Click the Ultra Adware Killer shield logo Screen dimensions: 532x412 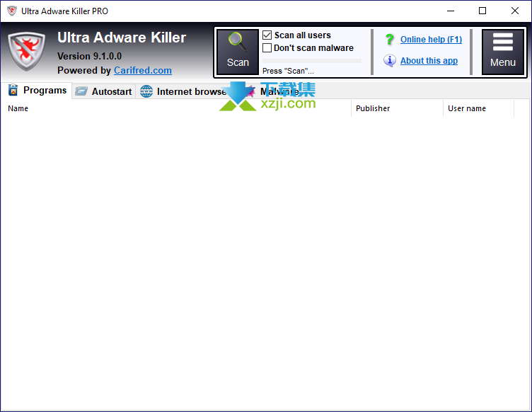click(26, 51)
